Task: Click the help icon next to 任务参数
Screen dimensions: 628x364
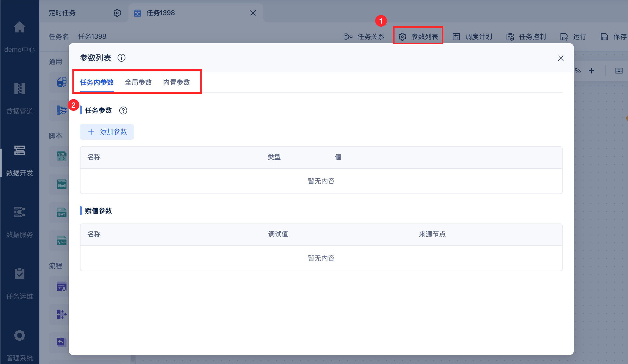Action: pos(123,110)
